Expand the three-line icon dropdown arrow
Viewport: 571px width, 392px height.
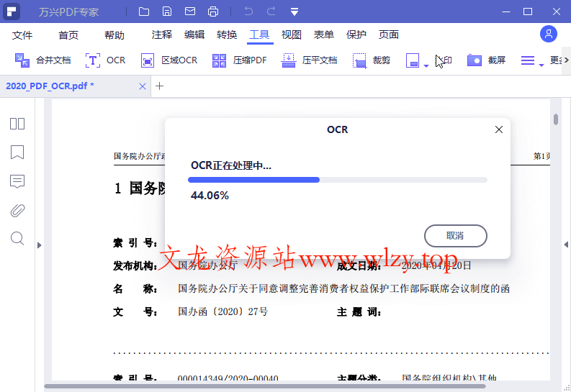(541, 65)
